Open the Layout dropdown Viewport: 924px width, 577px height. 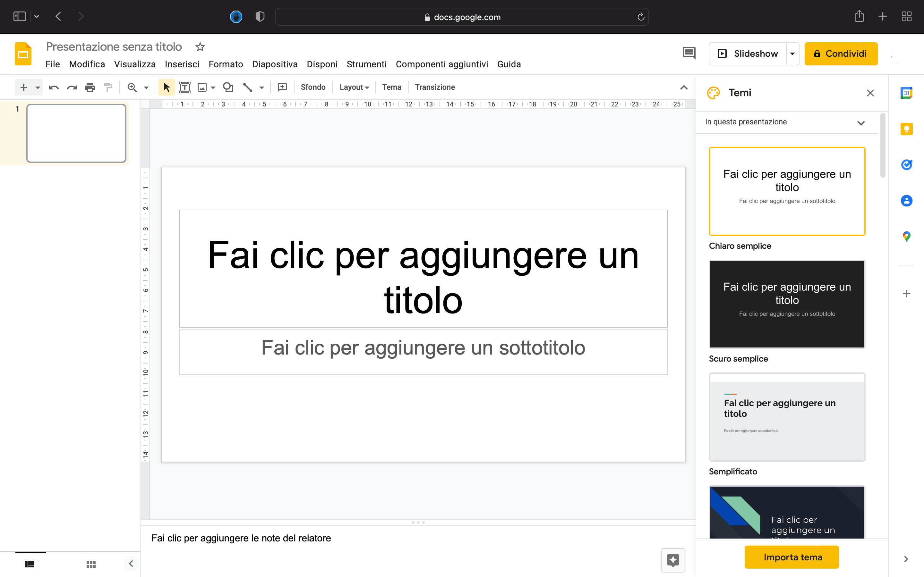pyautogui.click(x=354, y=87)
